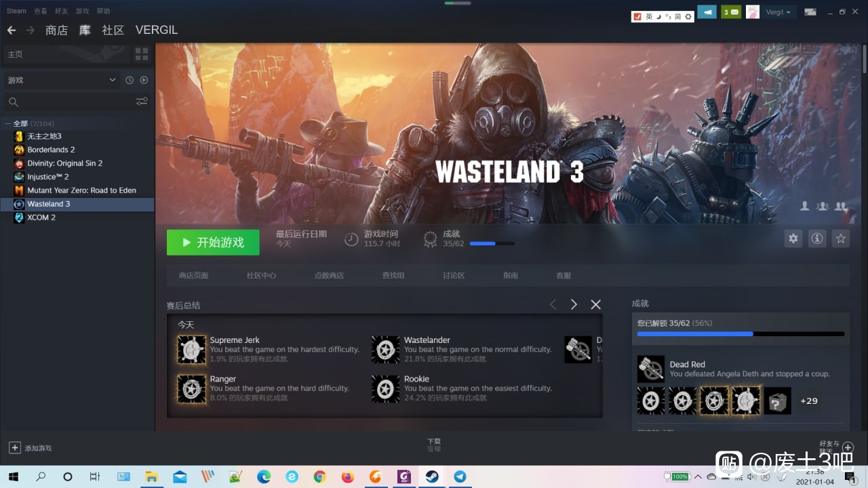Select Borderlands 2 in the game list
The width and height of the screenshot is (868, 488).
point(51,150)
